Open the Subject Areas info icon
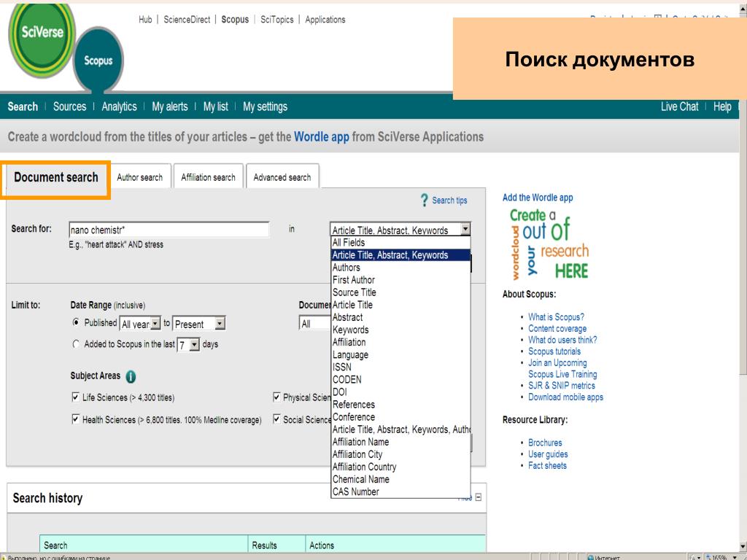Image resolution: width=747 pixels, height=560 pixels. (131, 377)
